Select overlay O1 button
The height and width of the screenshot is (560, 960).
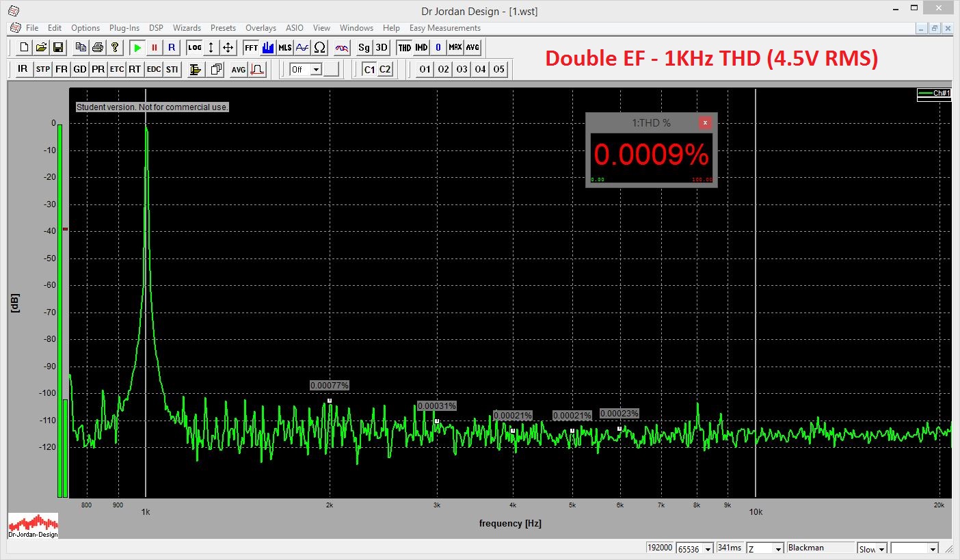[x=425, y=69]
